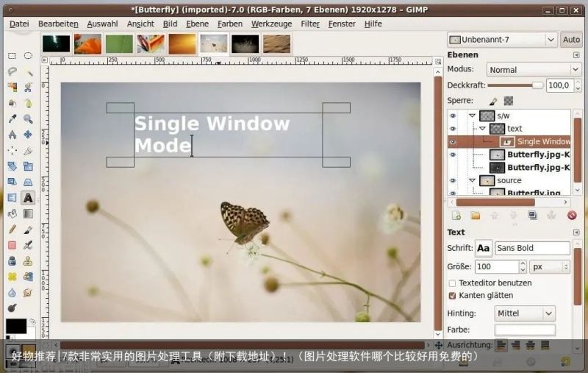Select the Fuzzy Select wand tool
The width and height of the screenshot is (588, 373).
tap(28, 71)
